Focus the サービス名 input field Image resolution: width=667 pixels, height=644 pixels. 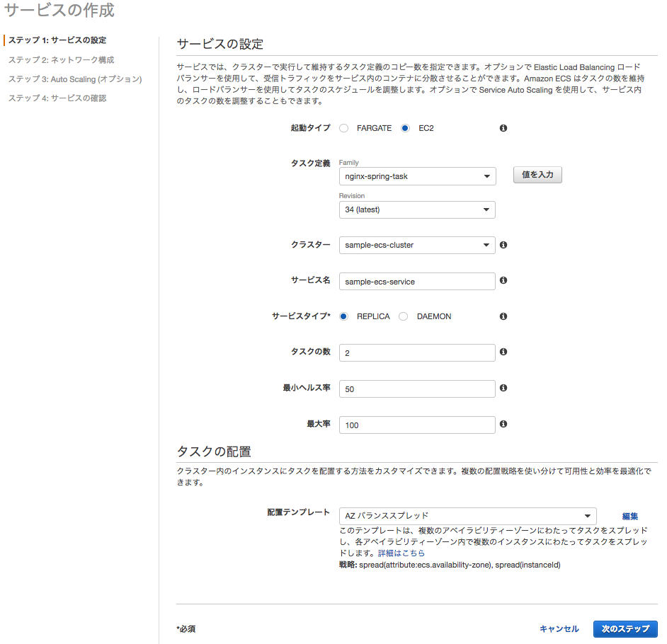click(417, 282)
